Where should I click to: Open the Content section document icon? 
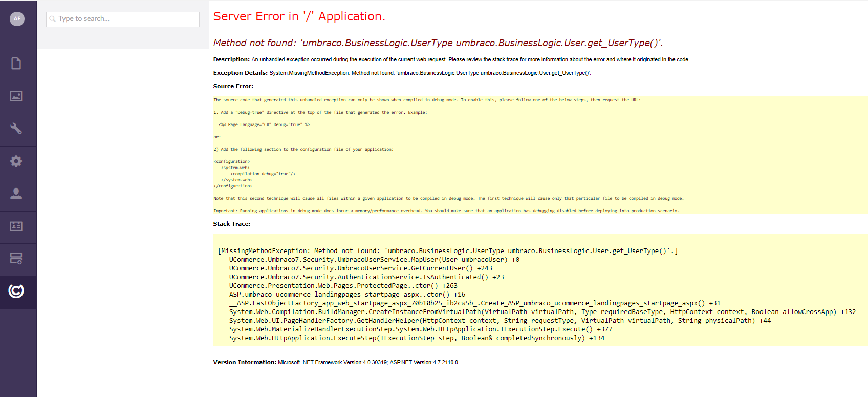[16, 64]
